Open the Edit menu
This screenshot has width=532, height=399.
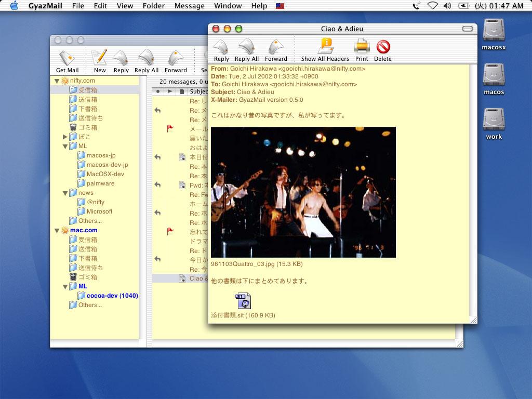pyautogui.click(x=100, y=6)
